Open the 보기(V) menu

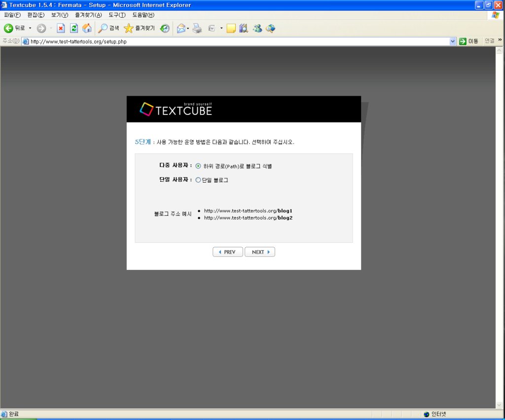click(x=60, y=15)
